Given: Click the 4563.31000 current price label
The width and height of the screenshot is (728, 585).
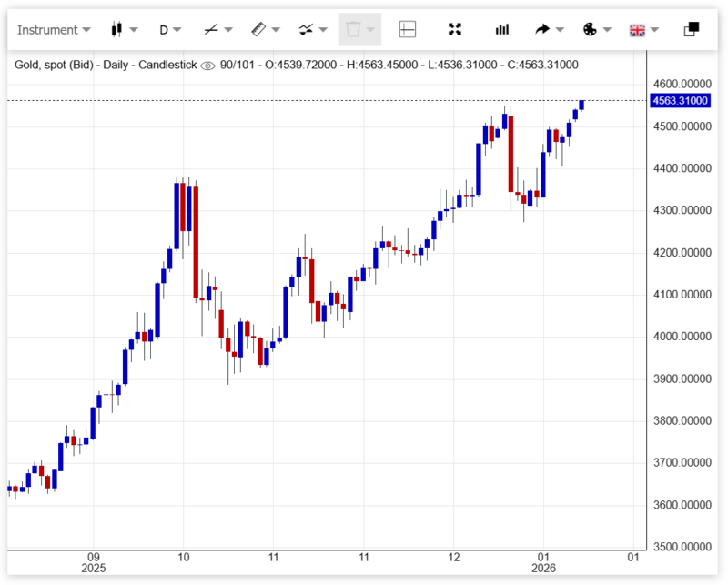Looking at the screenshot, I should (680, 101).
